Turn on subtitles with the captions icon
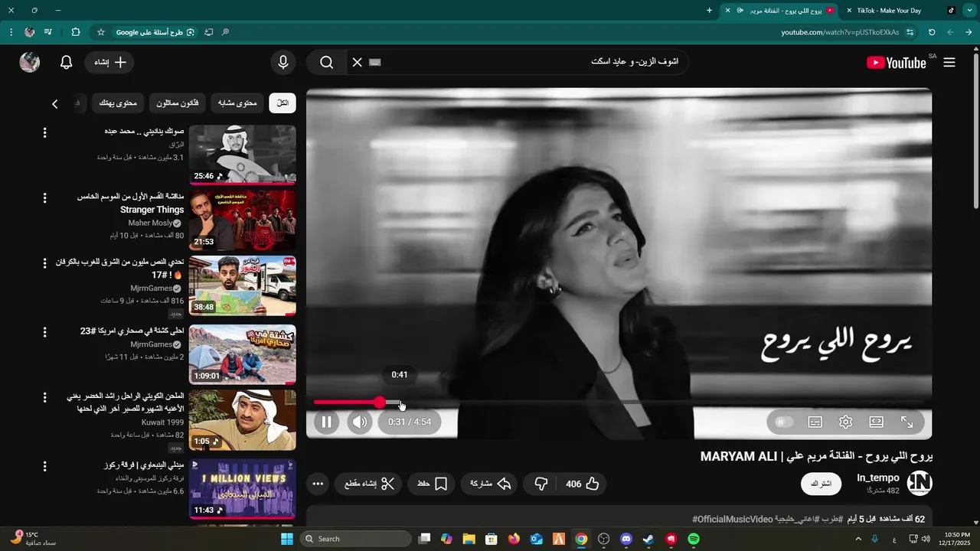 pos(815,422)
